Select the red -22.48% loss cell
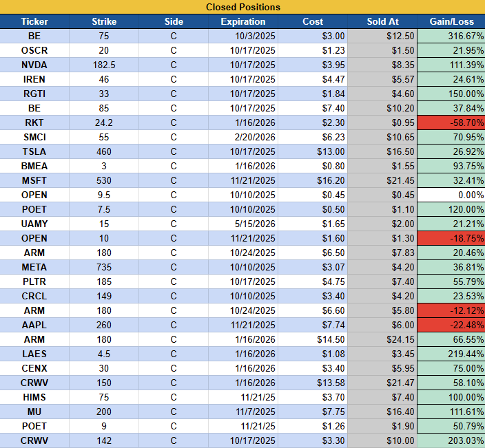This screenshot has width=485, height=448. (x=451, y=325)
